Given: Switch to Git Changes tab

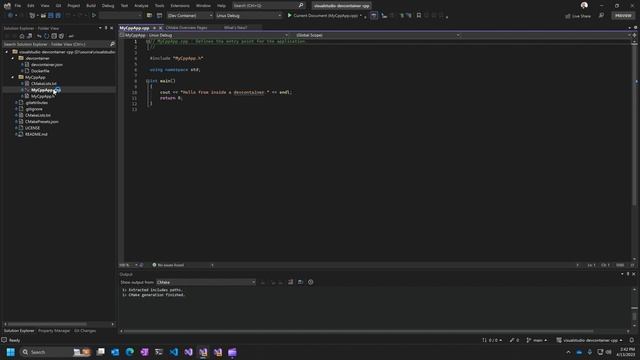Looking at the screenshot, I should pos(85,331).
